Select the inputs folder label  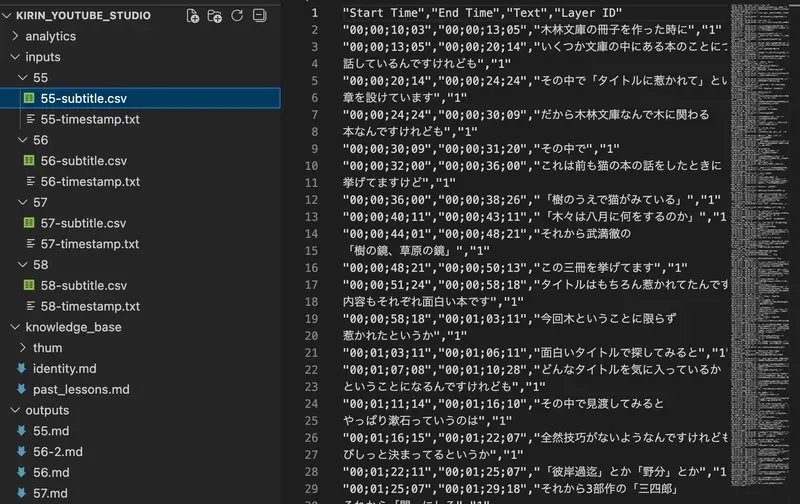pyautogui.click(x=43, y=57)
